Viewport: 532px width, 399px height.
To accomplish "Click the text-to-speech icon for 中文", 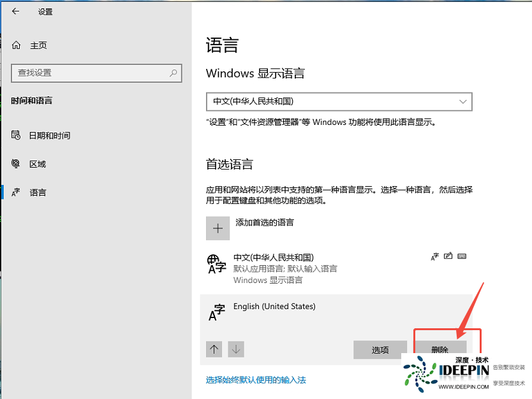I will [434, 256].
